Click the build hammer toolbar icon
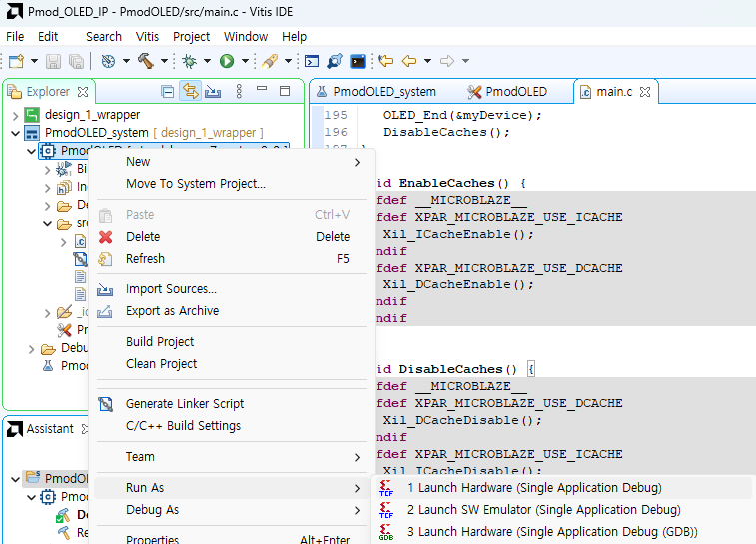 [146, 61]
